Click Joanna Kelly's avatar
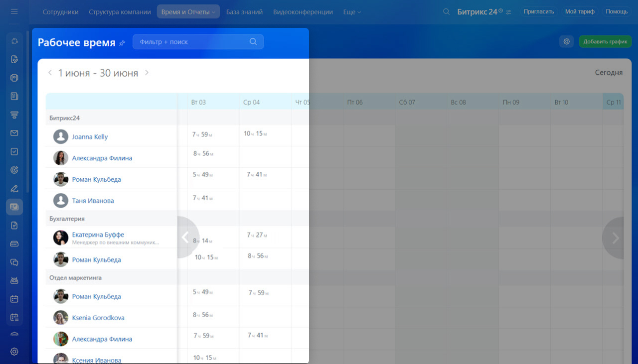The height and width of the screenshot is (364, 638). point(61,136)
